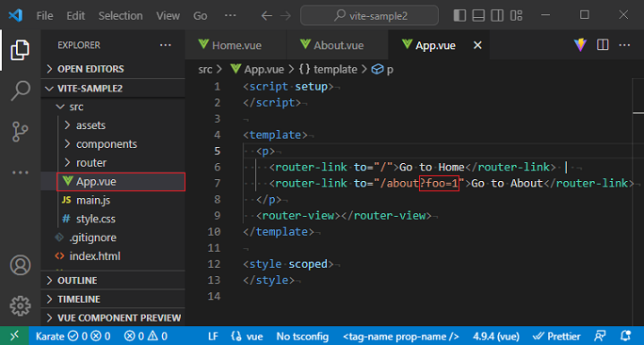The image size is (644, 345).
Task: Go forward with the right arrow
Action: pyautogui.click(x=285, y=16)
